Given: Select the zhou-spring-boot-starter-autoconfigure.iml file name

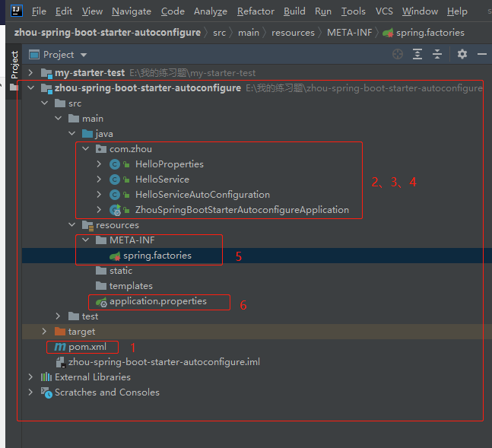Looking at the screenshot, I should pyautogui.click(x=164, y=362).
